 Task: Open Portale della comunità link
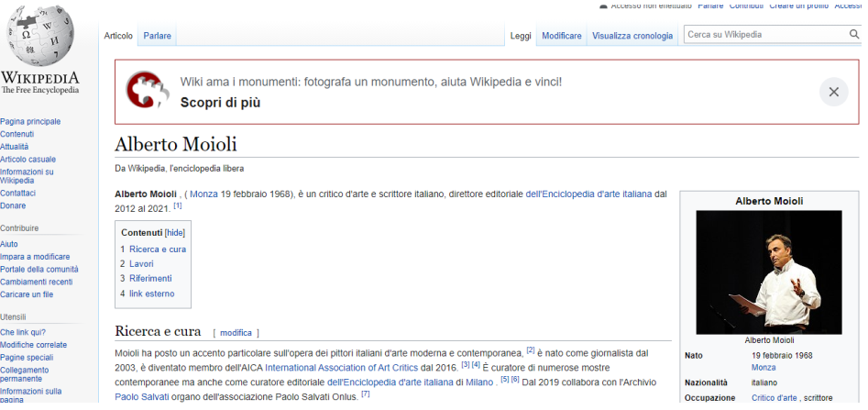click(39, 270)
